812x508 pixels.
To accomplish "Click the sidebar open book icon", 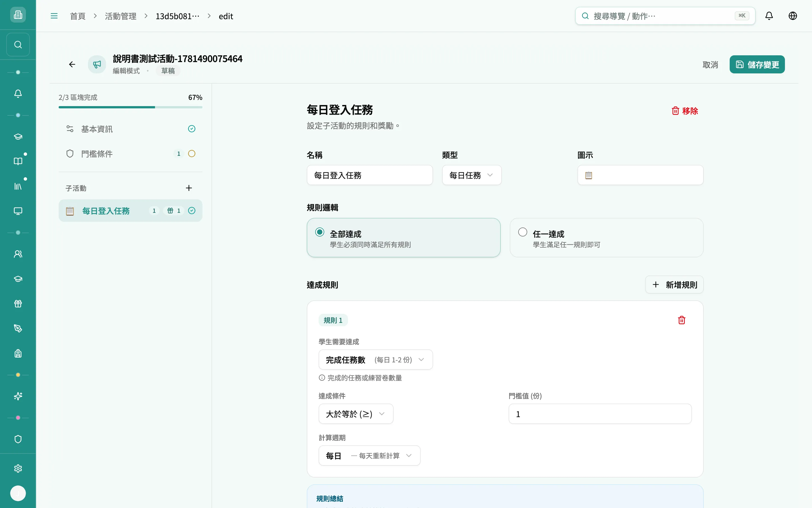I will click(x=18, y=161).
